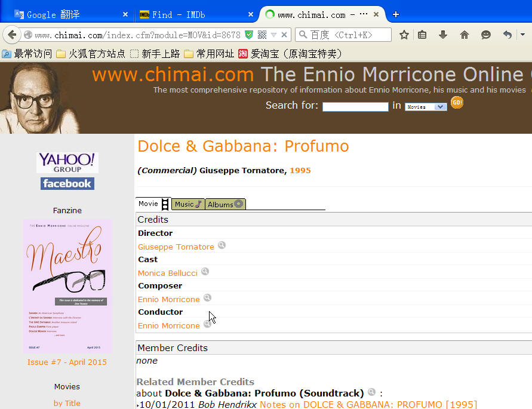Click the magnifier beside conductor Ennio Morricone

pyautogui.click(x=207, y=324)
